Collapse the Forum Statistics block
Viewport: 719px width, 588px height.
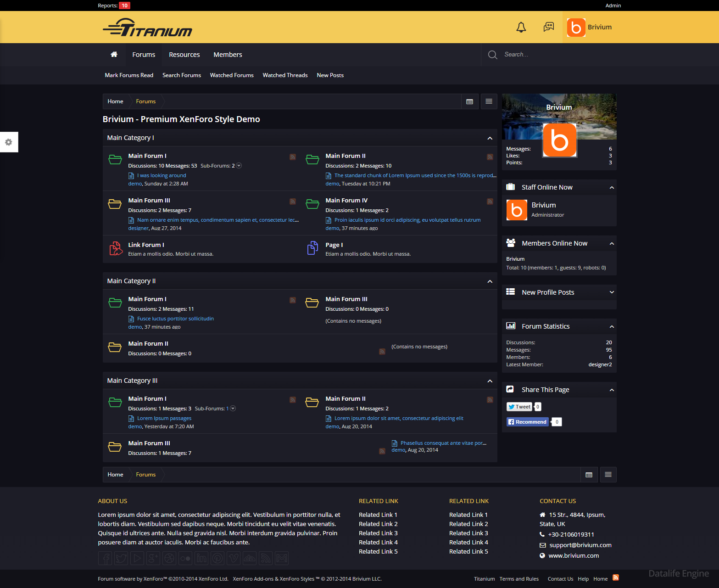pos(612,326)
